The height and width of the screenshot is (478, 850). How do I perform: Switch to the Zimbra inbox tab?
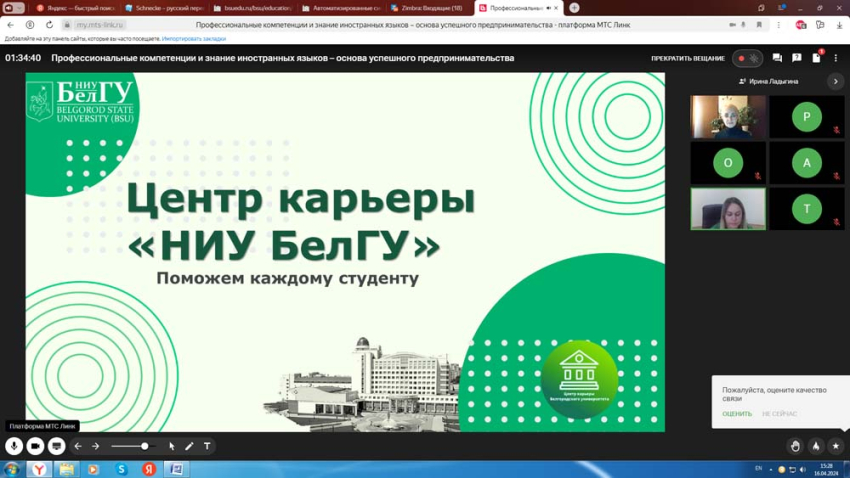430,8
